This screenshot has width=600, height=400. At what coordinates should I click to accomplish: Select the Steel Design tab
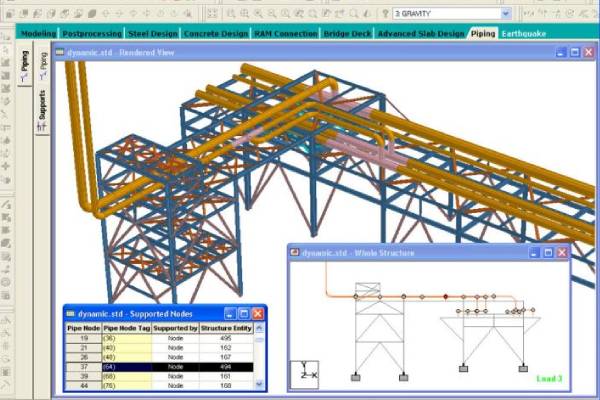tap(153, 33)
